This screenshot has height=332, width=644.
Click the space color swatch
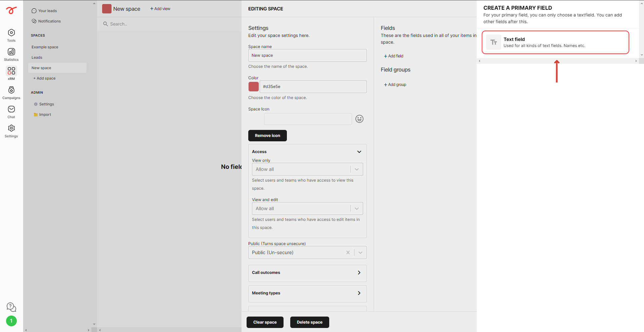[254, 87]
